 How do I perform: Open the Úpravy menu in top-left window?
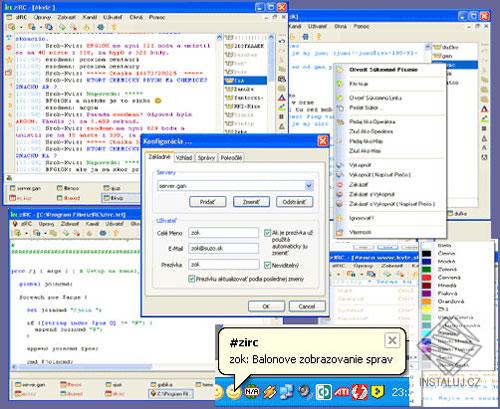click(42, 17)
